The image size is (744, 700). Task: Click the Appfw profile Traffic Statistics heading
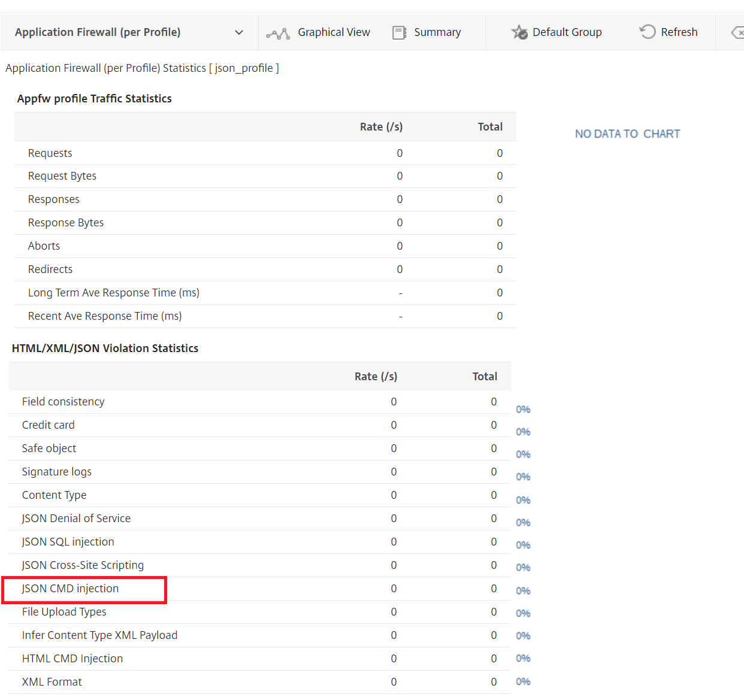click(x=94, y=99)
